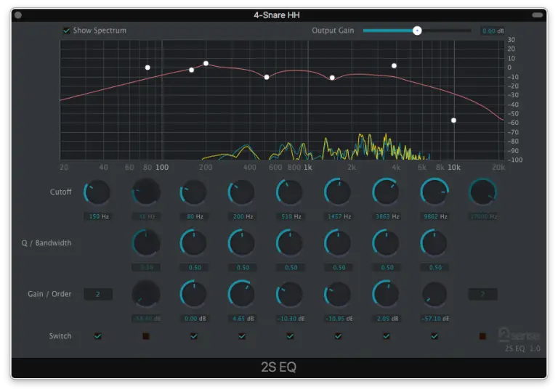The height and width of the screenshot is (392, 558).
Task: Click the 159 Hz cutoff value field
Action: click(x=99, y=216)
